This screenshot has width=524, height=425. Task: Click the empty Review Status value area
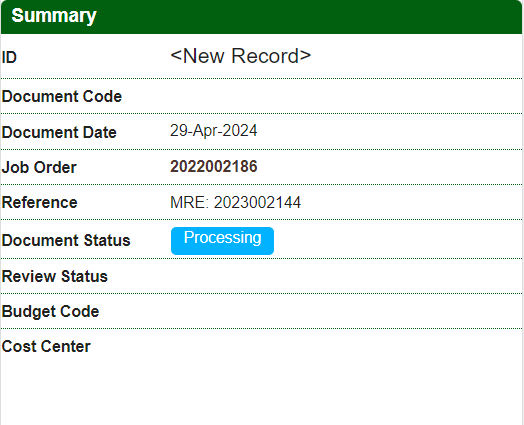coord(346,276)
